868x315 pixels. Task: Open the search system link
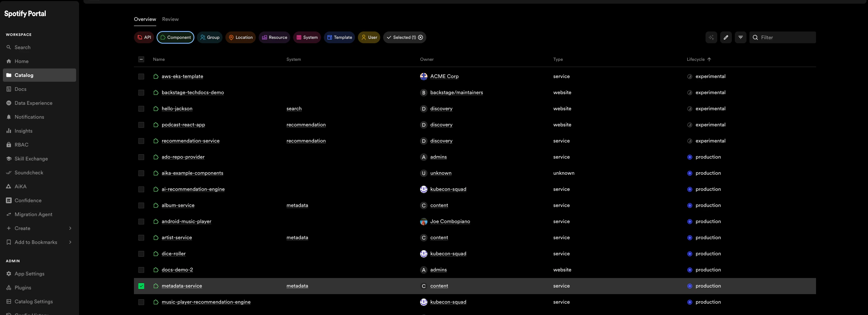click(x=294, y=108)
